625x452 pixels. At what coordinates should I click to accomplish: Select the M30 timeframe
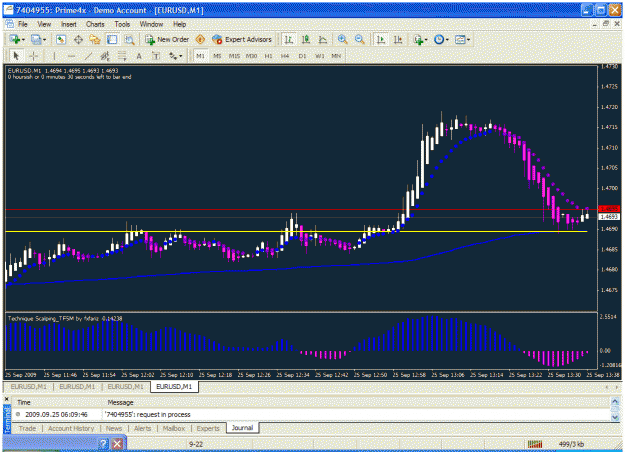(251, 56)
